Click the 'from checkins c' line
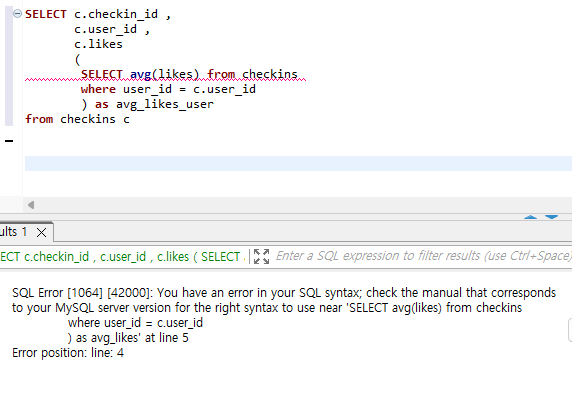Screen dimensions: 572x409 77,119
